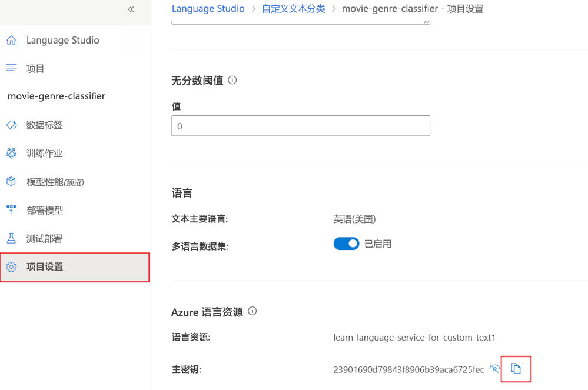The height and width of the screenshot is (390, 588).
Task: Click the 测试部署 flask icon
Action: point(11,238)
